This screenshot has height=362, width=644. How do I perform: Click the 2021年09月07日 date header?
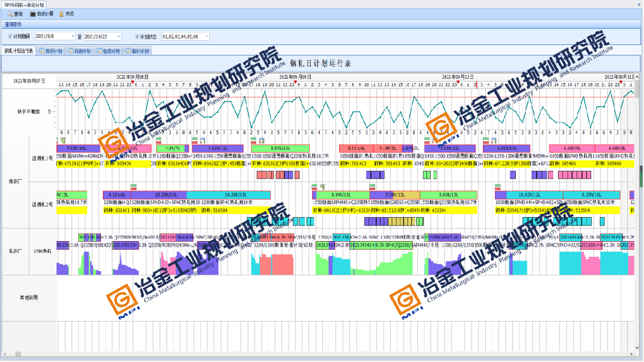(29, 81)
